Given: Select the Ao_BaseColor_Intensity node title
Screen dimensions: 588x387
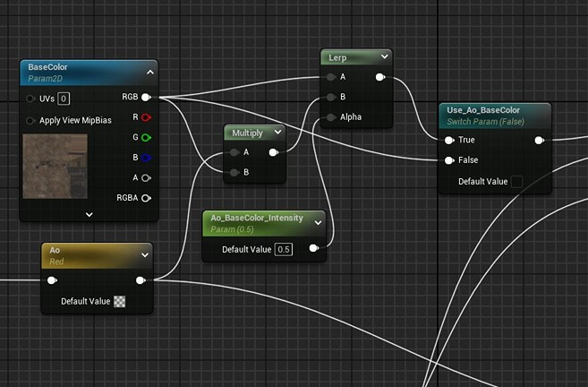Looking at the screenshot, I should coord(257,218).
